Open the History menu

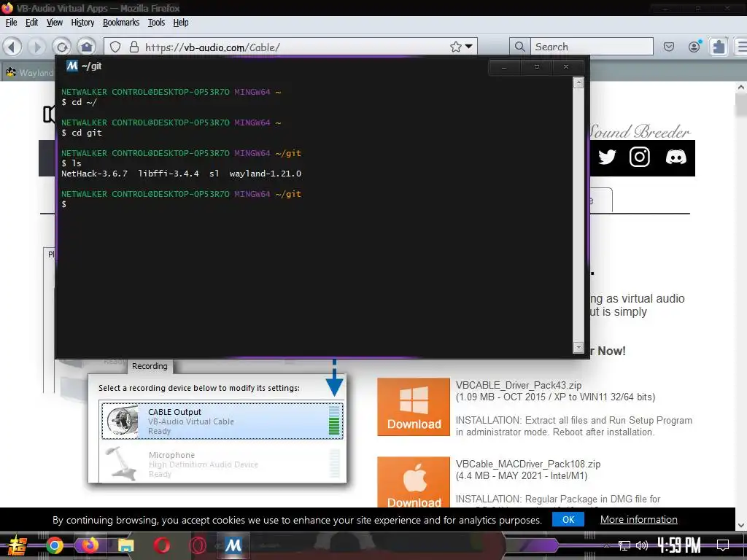[82, 23]
